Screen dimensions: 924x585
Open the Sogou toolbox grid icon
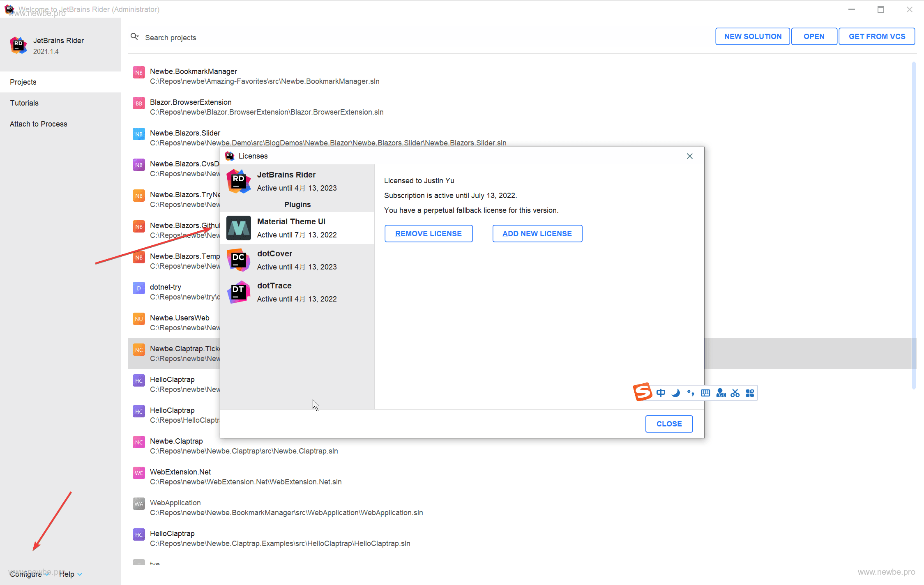coord(750,393)
